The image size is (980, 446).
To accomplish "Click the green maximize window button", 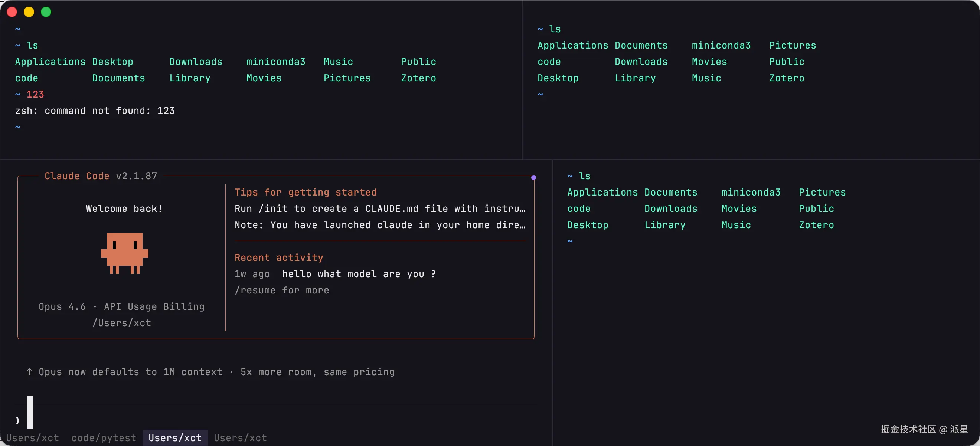I will [46, 12].
